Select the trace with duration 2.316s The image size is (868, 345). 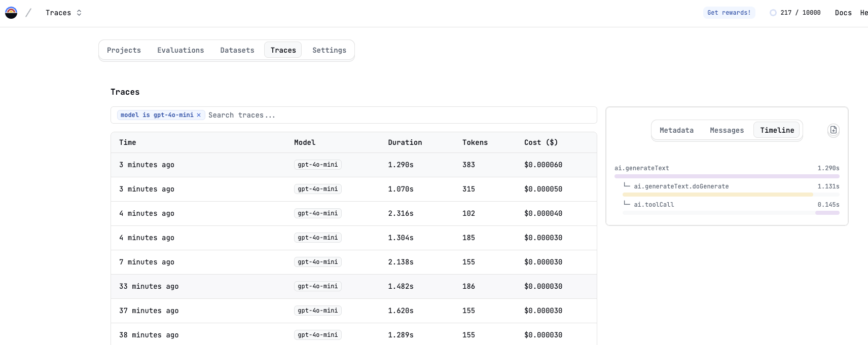(353, 213)
